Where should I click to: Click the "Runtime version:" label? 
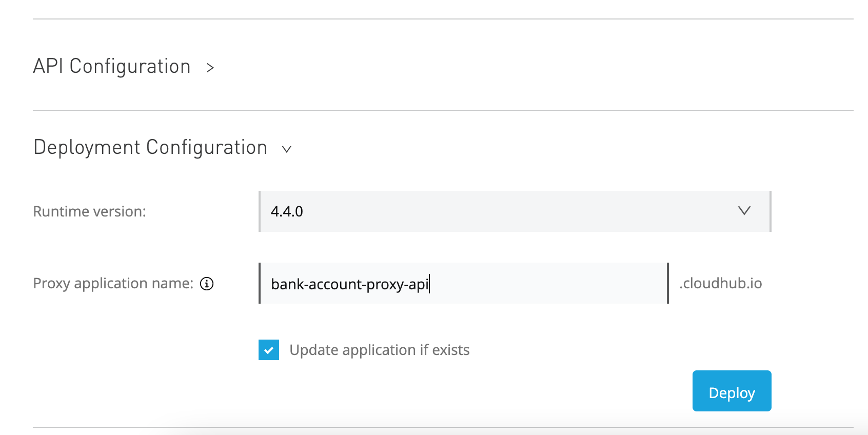(x=90, y=211)
